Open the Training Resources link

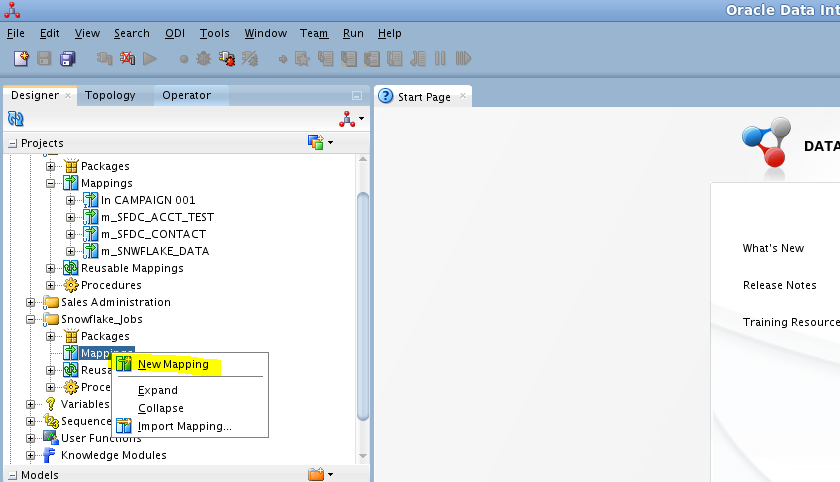(791, 322)
